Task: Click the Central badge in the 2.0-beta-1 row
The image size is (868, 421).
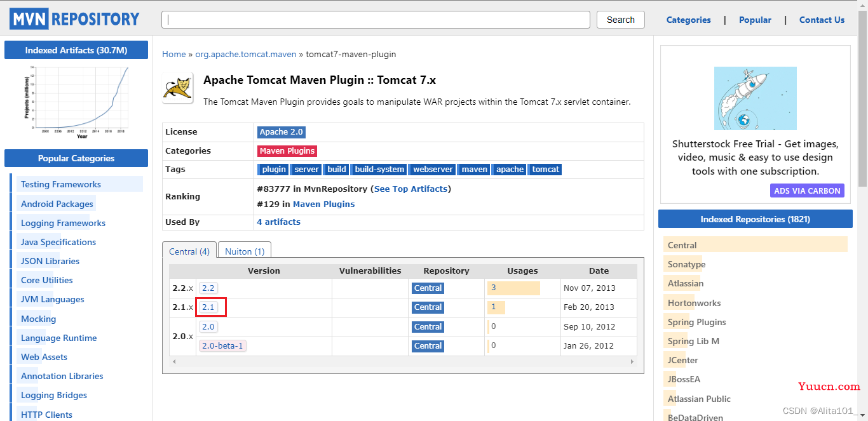Action: click(428, 345)
